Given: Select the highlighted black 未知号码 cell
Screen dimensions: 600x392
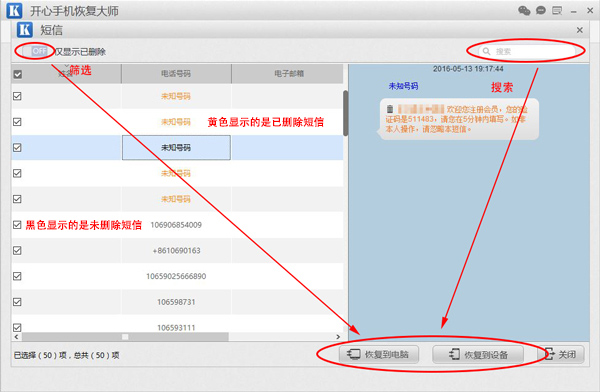Looking at the screenshot, I should 176,147.
